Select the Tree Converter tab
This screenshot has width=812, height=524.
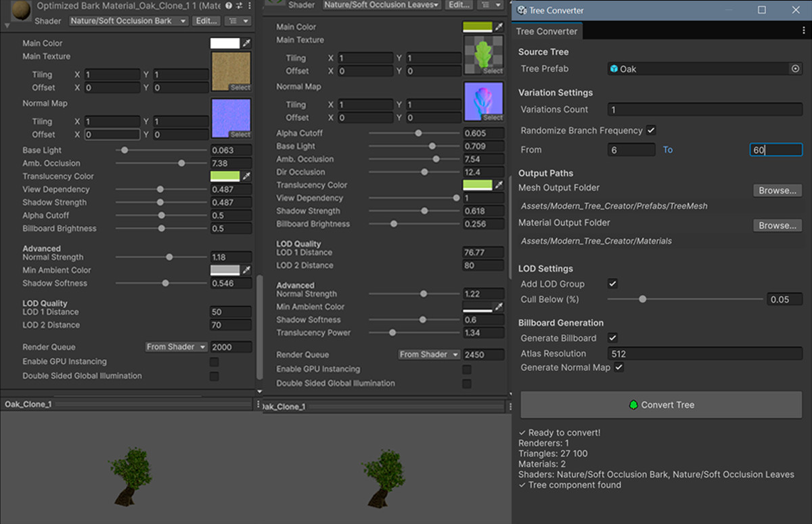pyautogui.click(x=547, y=31)
